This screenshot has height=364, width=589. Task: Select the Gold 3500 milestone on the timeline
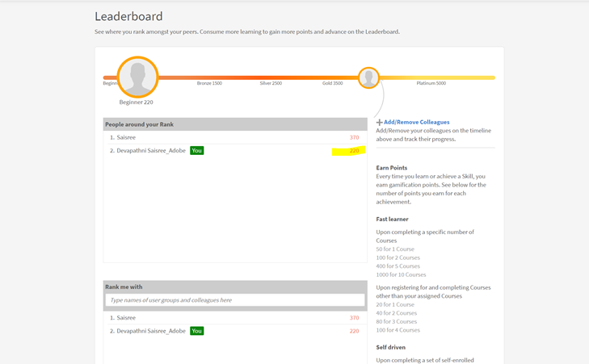click(332, 83)
